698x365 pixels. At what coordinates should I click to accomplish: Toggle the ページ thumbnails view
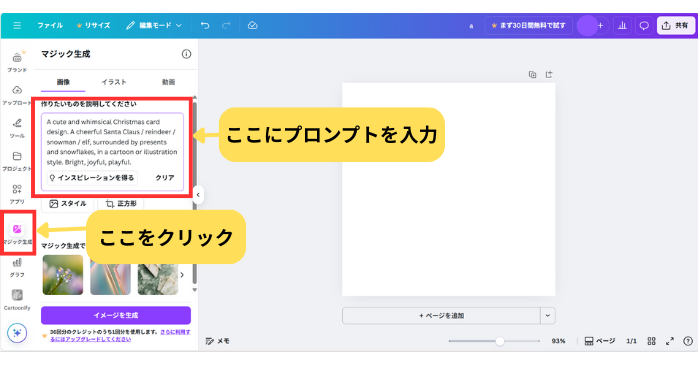600,341
